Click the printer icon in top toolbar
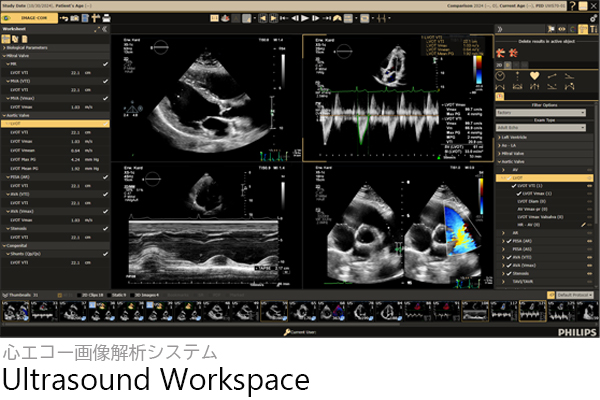The image size is (600, 400). [106, 18]
